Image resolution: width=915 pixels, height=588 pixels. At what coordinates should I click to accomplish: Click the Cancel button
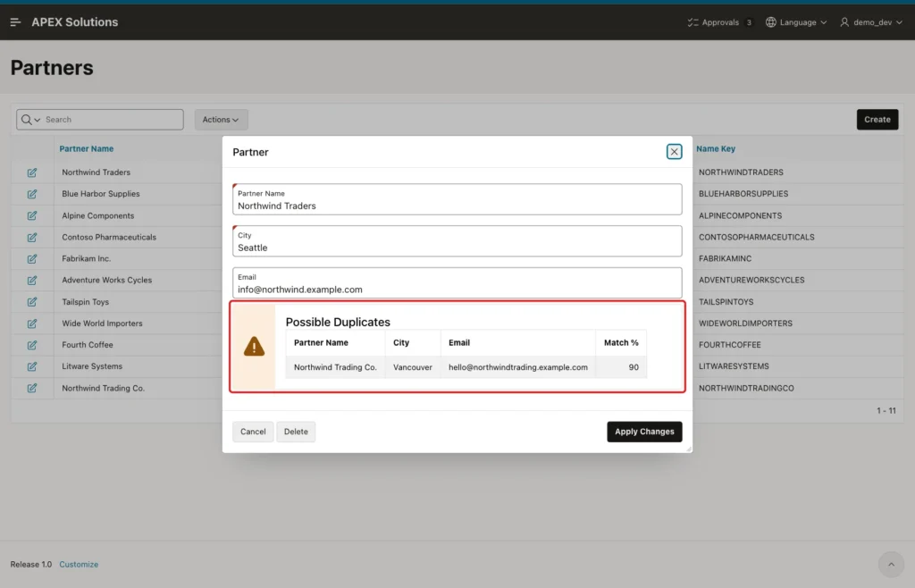253,432
